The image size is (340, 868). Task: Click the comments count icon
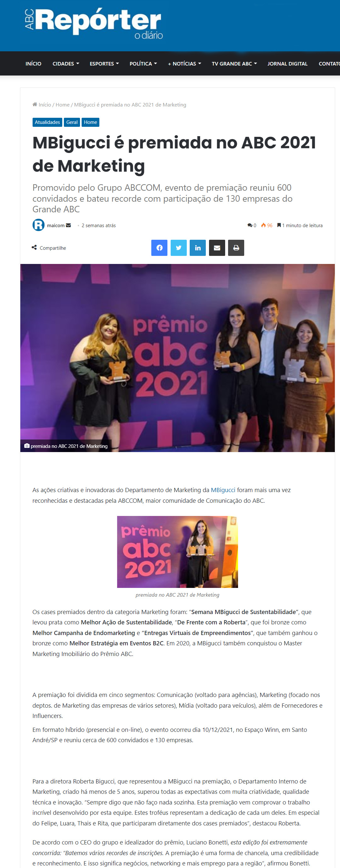point(250,225)
